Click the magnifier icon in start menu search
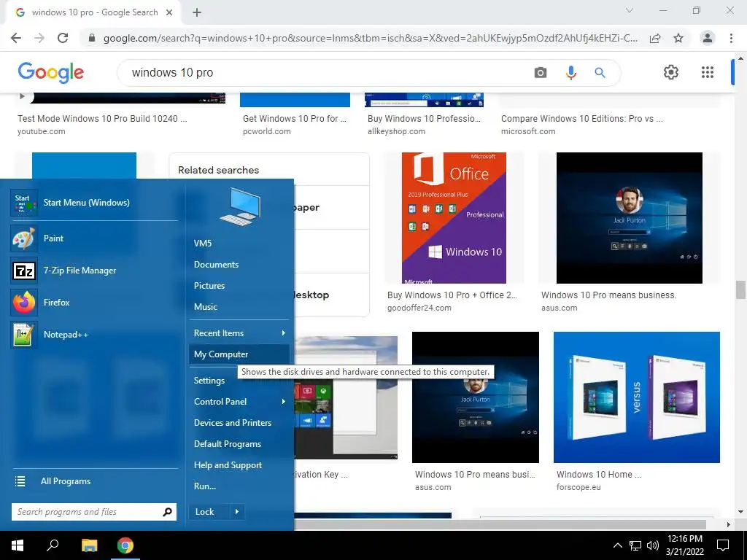 [x=167, y=512]
